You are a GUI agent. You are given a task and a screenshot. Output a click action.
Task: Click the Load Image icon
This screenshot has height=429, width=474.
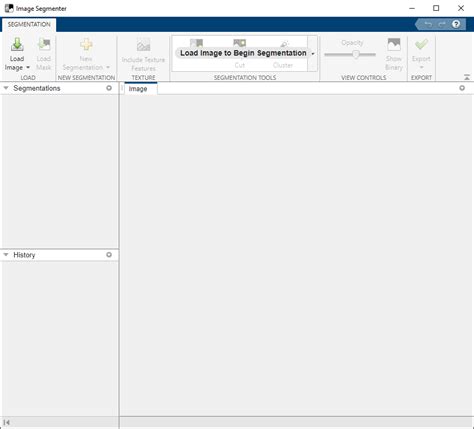coord(17,45)
